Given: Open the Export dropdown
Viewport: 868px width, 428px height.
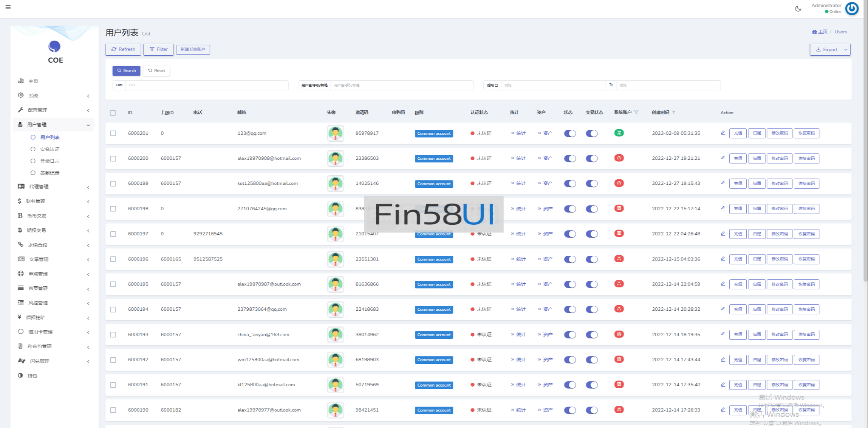Looking at the screenshot, I should [x=846, y=50].
